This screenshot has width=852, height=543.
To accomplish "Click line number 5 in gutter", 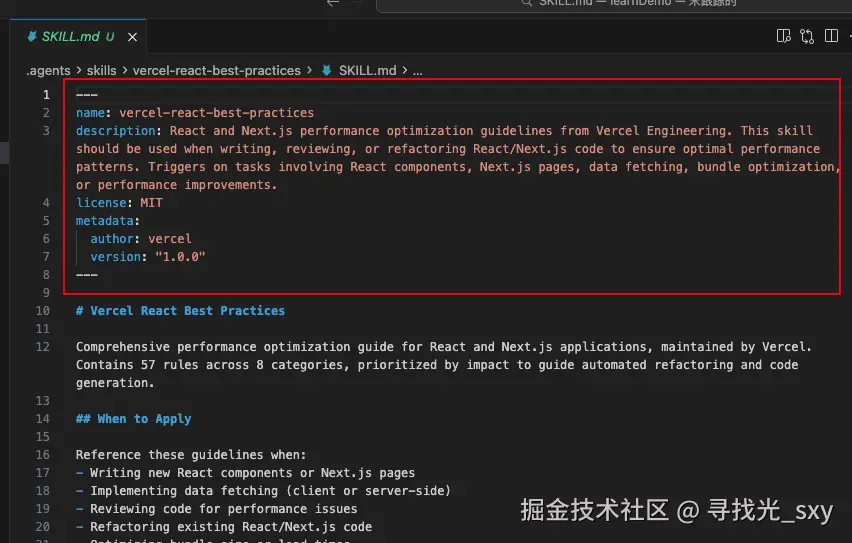I will pyautogui.click(x=46, y=221).
